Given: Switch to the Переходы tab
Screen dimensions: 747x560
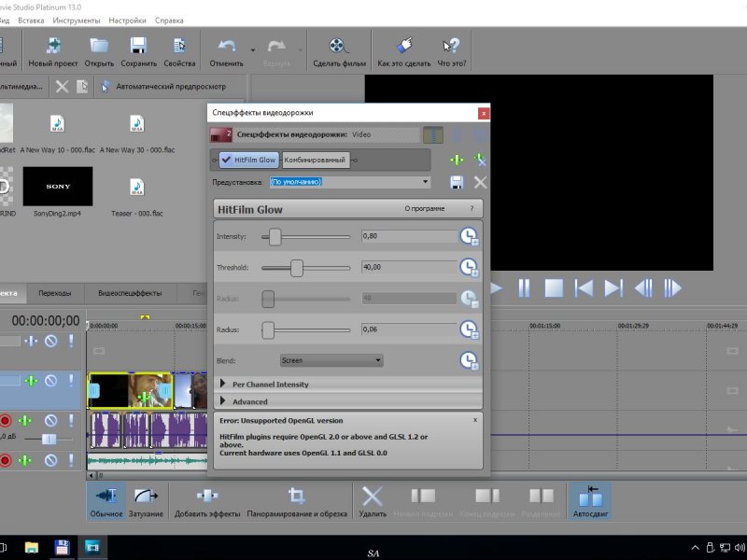Looking at the screenshot, I should coord(55,293).
